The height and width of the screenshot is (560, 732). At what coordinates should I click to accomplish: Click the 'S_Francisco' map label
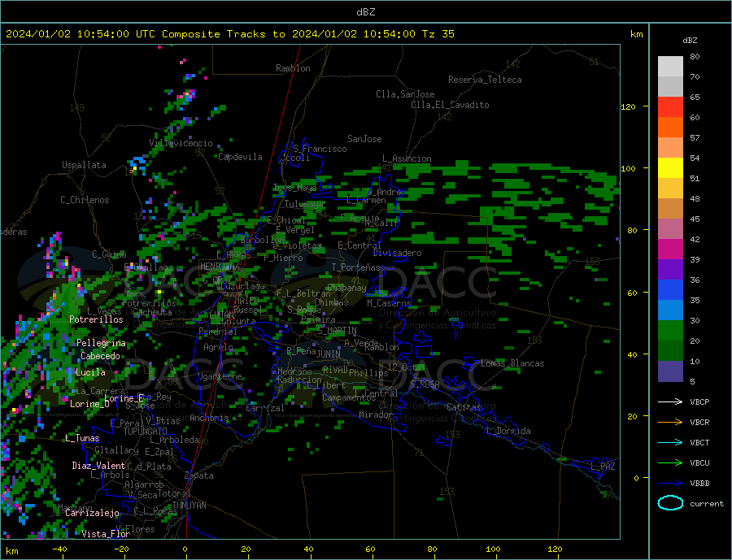320,149
